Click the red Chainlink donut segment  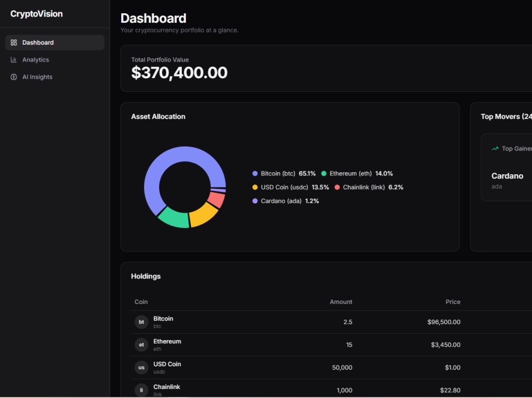click(217, 200)
